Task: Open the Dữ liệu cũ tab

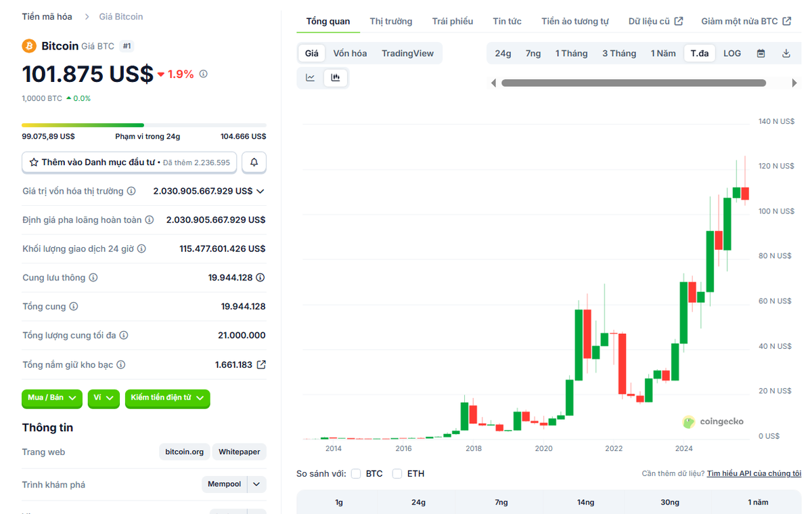Action: tap(656, 22)
